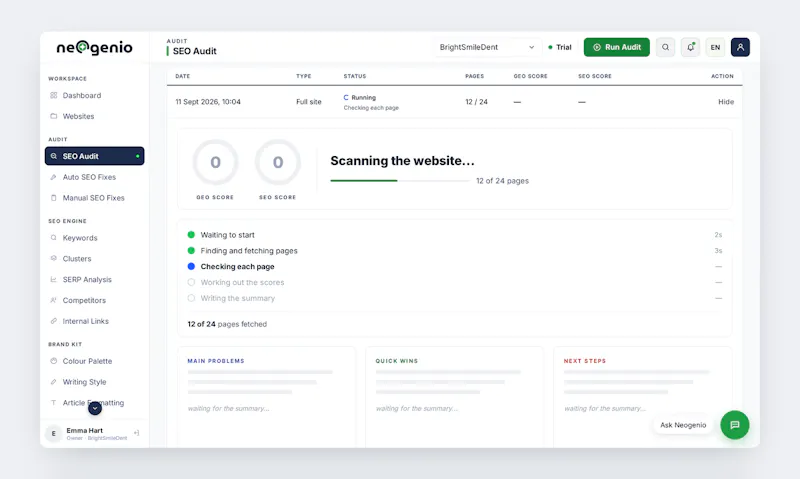
Task: Click the "11 Sept 2026, 10:04" date cell
Action: pyautogui.click(x=208, y=102)
